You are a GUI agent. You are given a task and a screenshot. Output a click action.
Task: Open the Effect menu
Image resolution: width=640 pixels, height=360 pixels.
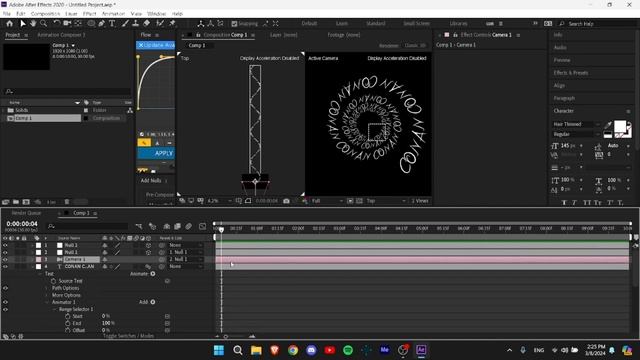[89, 13]
